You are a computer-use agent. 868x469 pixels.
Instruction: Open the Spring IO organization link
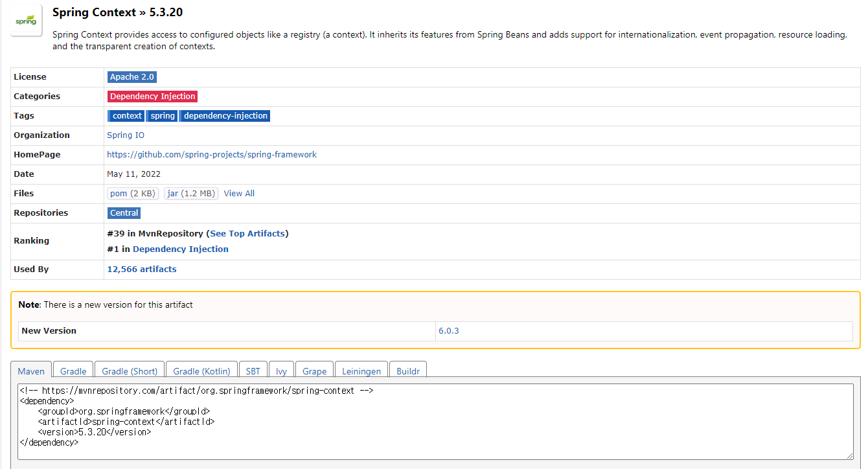tap(126, 135)
